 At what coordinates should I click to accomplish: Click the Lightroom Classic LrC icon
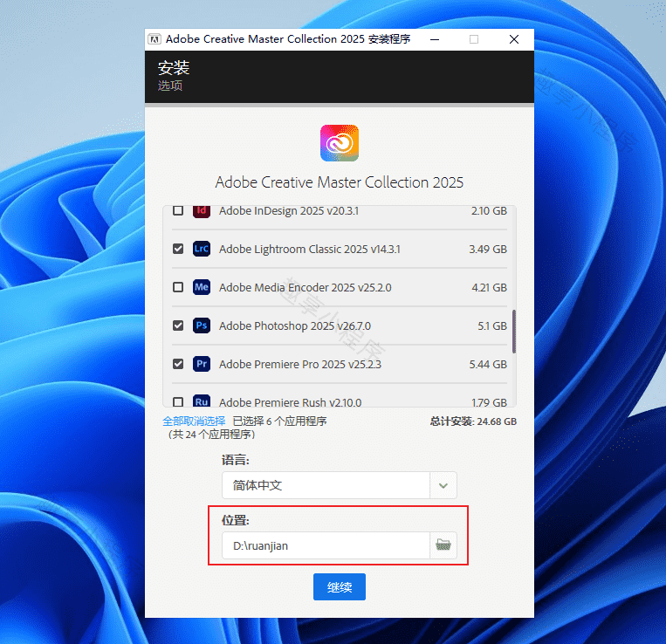point(202,249)
